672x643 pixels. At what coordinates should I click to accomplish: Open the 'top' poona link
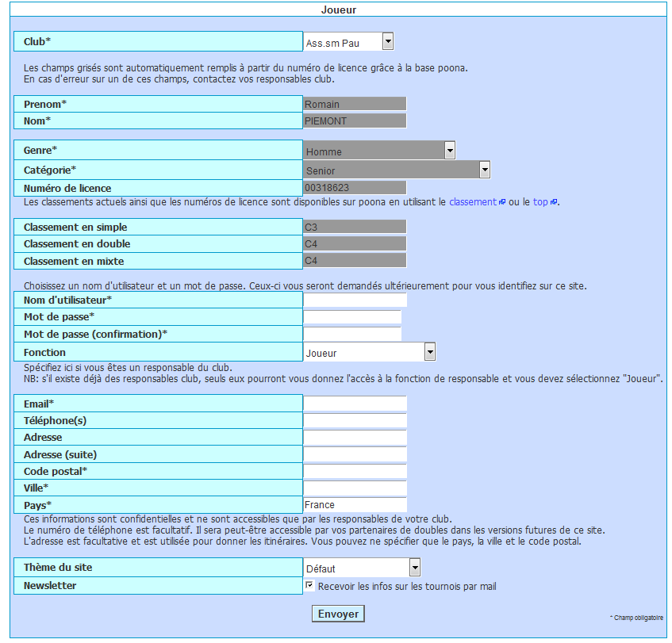point(540,201)
